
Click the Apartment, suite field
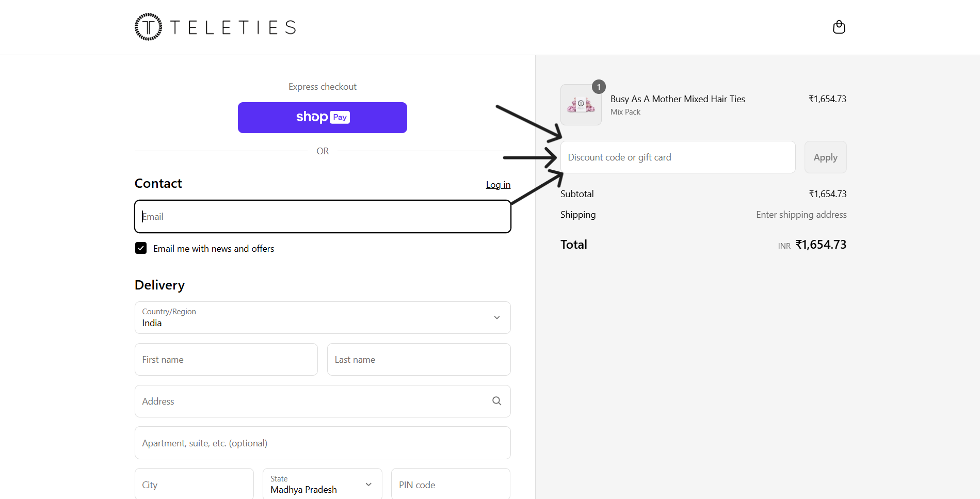[323, 443]
